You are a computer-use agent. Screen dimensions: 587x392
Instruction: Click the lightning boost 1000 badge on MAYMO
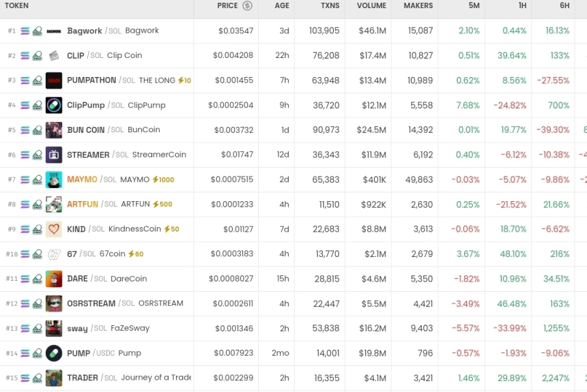coord(163,180)
